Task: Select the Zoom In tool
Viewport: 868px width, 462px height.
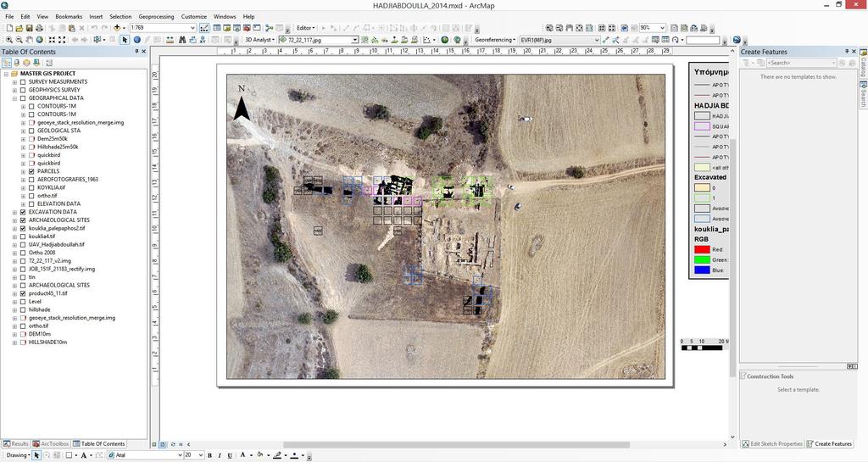Action: [8, 40]
